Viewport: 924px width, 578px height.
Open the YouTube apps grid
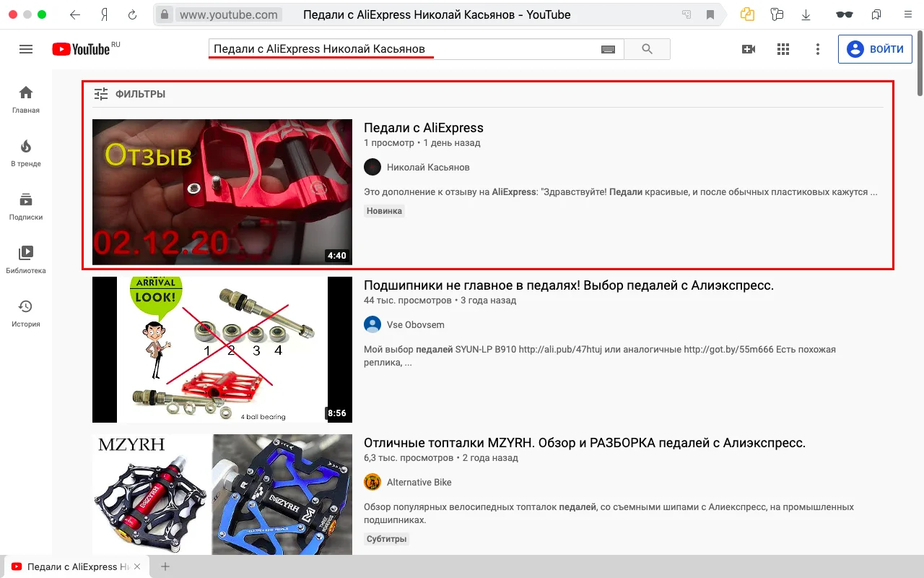pos(783,49)
